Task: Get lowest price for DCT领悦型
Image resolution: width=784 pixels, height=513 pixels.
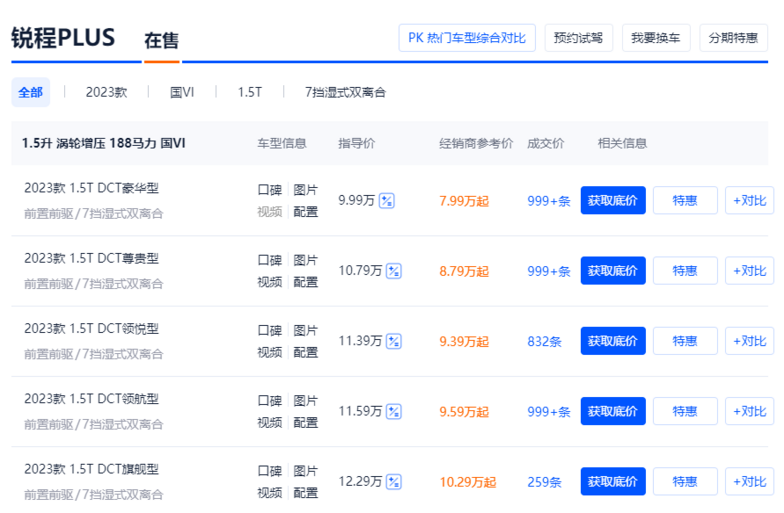Action: click(x=613, y=341)
